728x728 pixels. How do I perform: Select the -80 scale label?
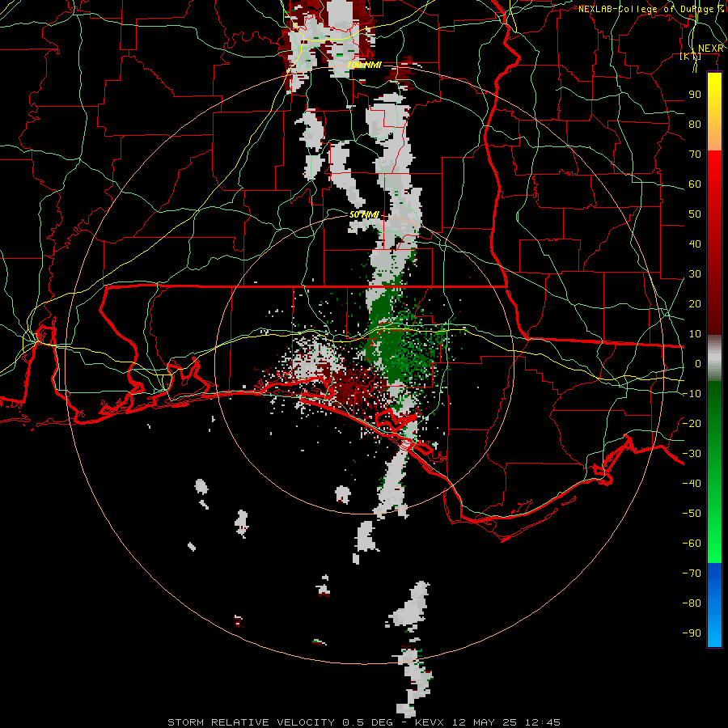692,603
